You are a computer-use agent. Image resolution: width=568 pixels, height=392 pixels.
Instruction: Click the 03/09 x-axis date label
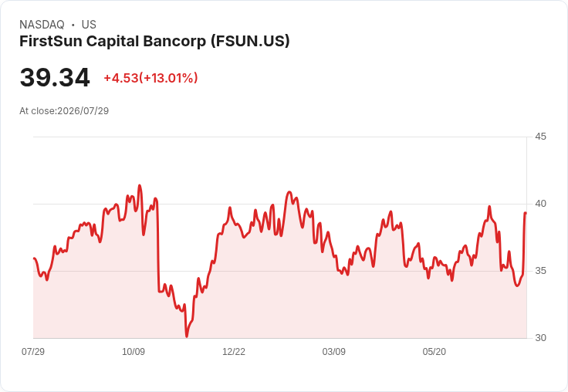(333, 351)
